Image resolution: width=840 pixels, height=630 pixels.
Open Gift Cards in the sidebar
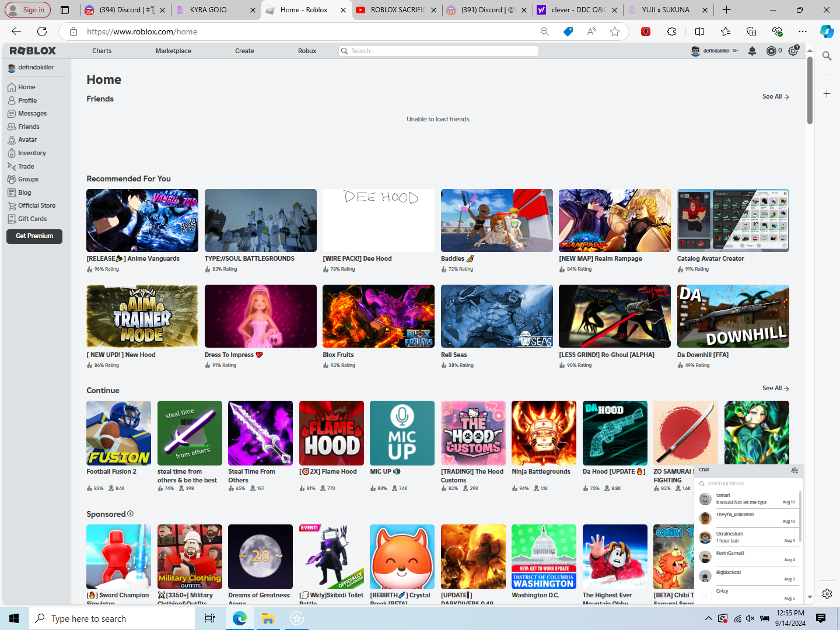click(27, 219)
